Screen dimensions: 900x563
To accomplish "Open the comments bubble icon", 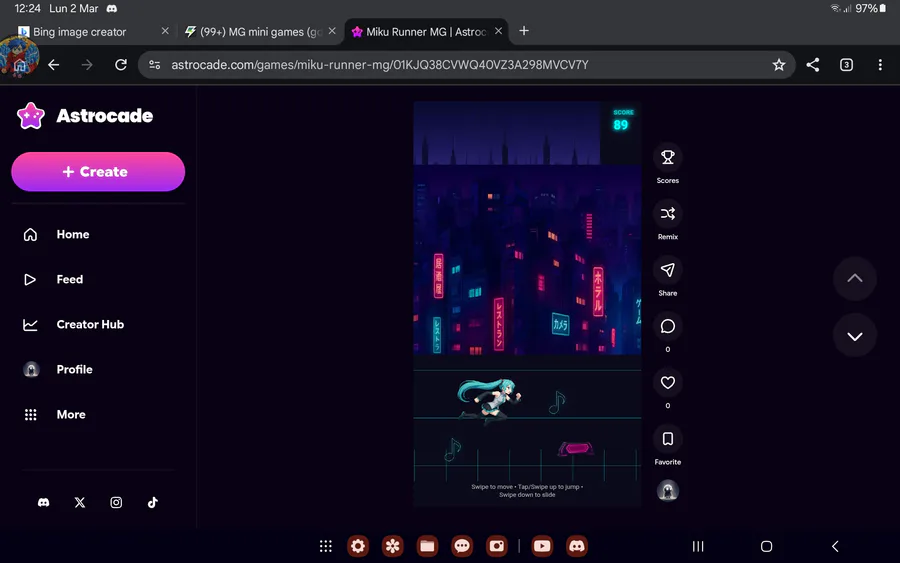I will [668, 326].
